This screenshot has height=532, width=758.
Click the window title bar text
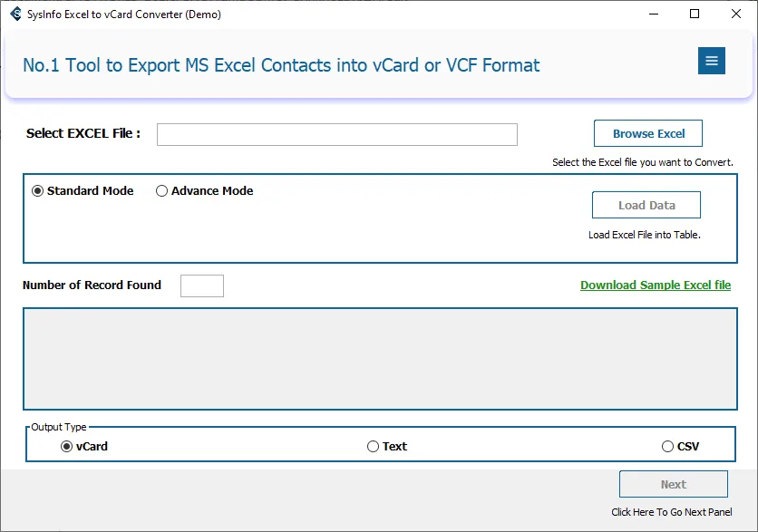pos(124,15)
